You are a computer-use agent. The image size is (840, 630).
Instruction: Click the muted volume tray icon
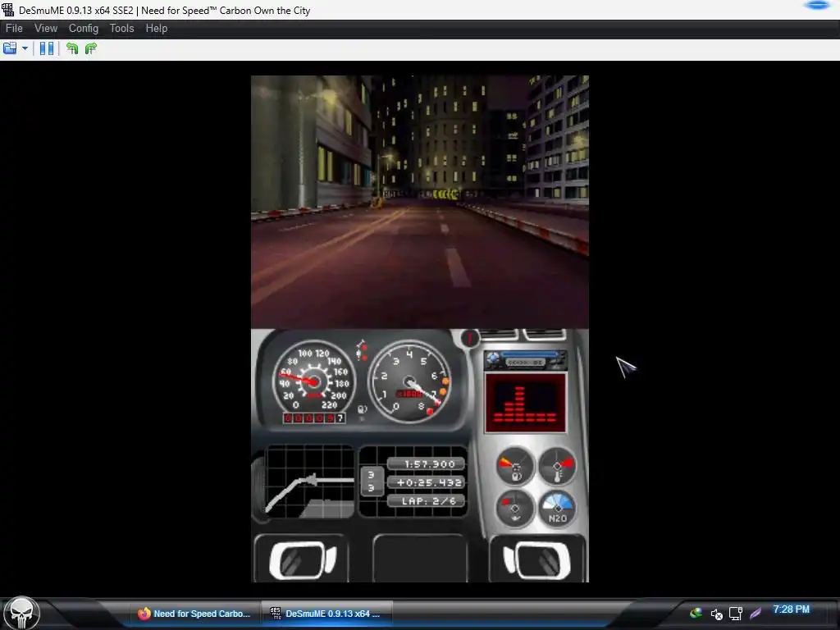pos(716,614)
